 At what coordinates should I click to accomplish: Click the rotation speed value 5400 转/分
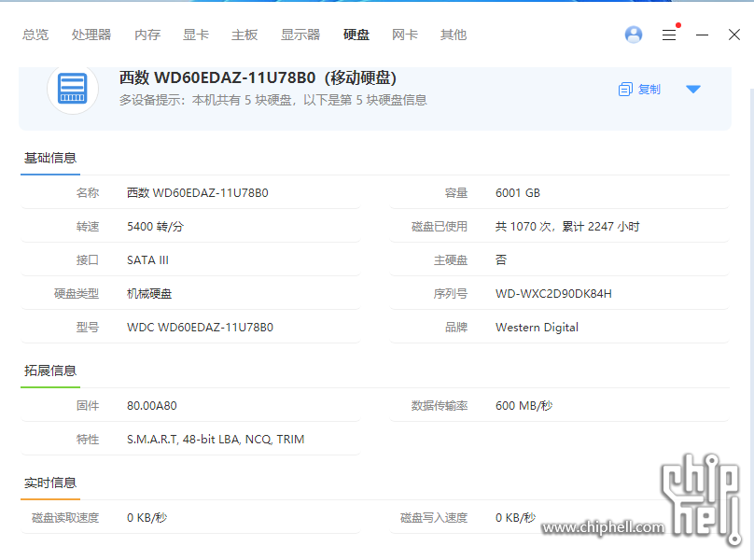[155, 227]
